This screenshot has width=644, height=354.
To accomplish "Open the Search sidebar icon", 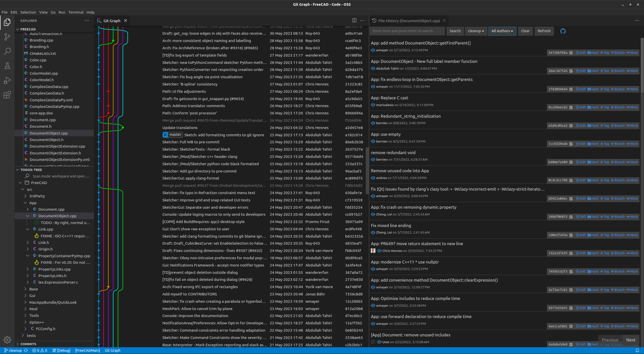I will (x=7, y=51).
